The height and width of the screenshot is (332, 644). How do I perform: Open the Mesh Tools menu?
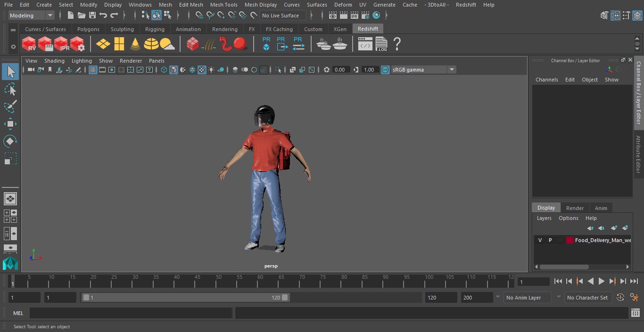point(223,5)
